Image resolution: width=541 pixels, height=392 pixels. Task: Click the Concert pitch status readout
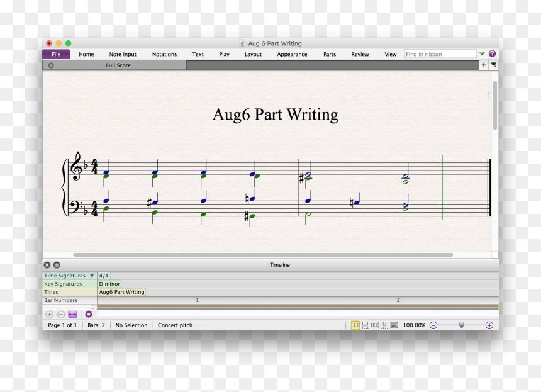point(175,325)
